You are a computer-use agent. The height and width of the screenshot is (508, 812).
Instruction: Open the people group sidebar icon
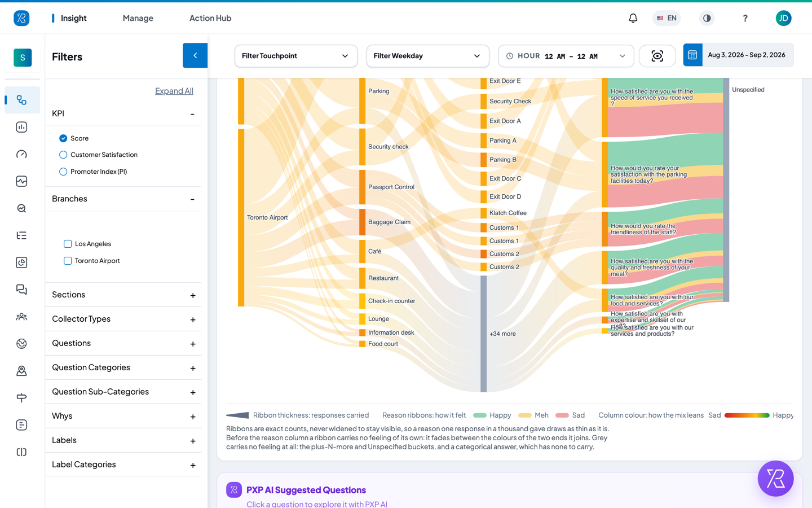(22, 317)
